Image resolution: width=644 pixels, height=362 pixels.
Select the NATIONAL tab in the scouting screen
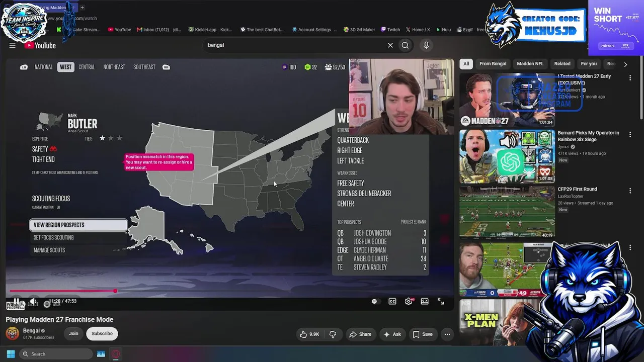(43, 67)
